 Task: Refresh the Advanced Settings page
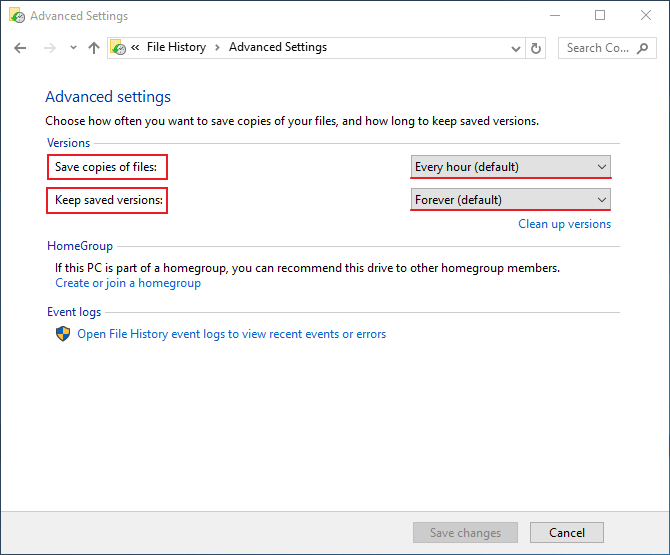point(535,48)
